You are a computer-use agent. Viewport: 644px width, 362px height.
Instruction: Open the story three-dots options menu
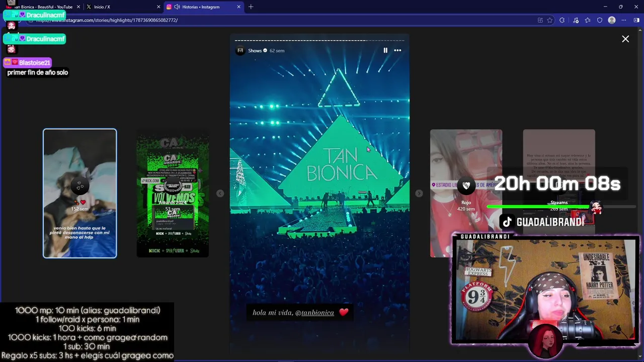[x=397, y=50]
